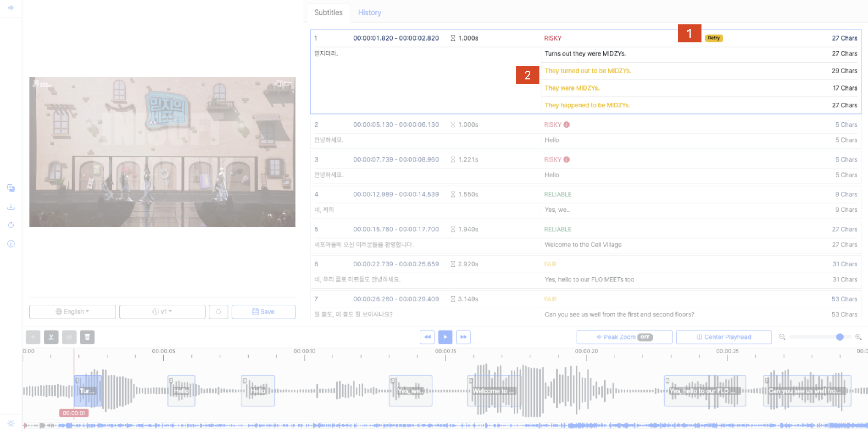868x432 pixels.
Task: Open the translate icon in left sidebar
Action: 11,188
